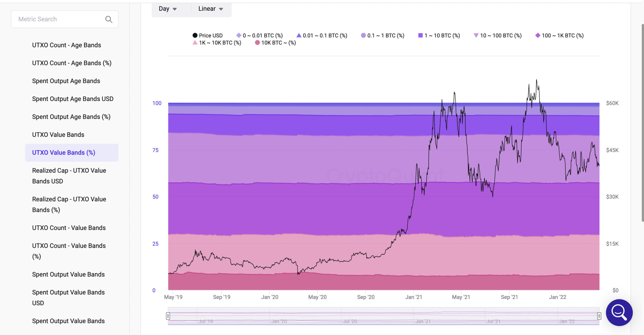Toggle the 1K ~ 10K BTC (%) legend series
The image size is (644, 335).
[x=217, y=43]
